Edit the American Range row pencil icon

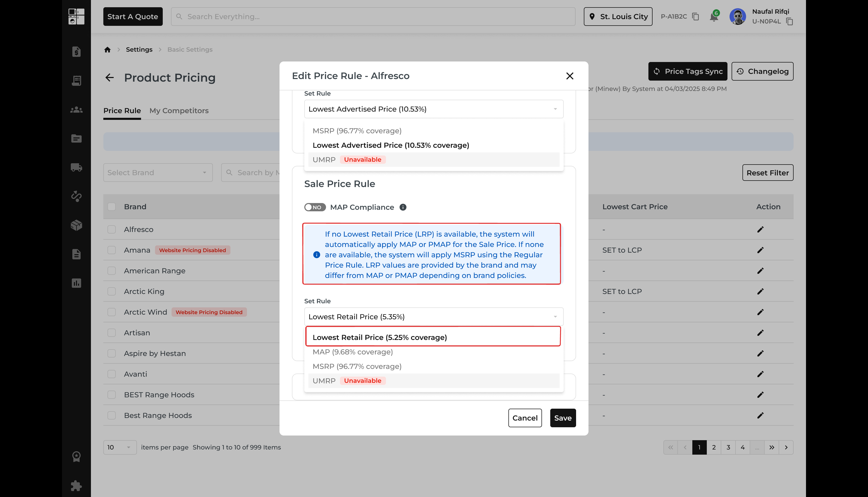point(760,271)
